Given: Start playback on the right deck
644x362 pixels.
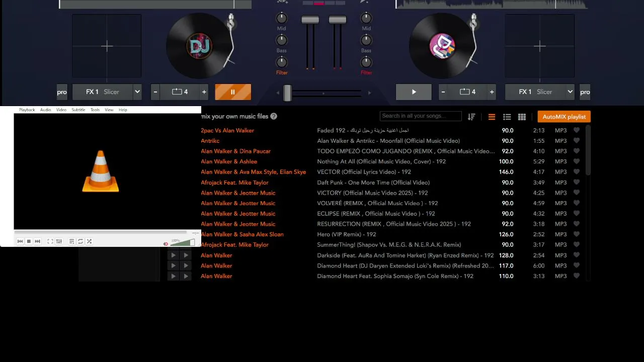Looking at the screenshot, I should pyautogui.click(x=414, y=92).
